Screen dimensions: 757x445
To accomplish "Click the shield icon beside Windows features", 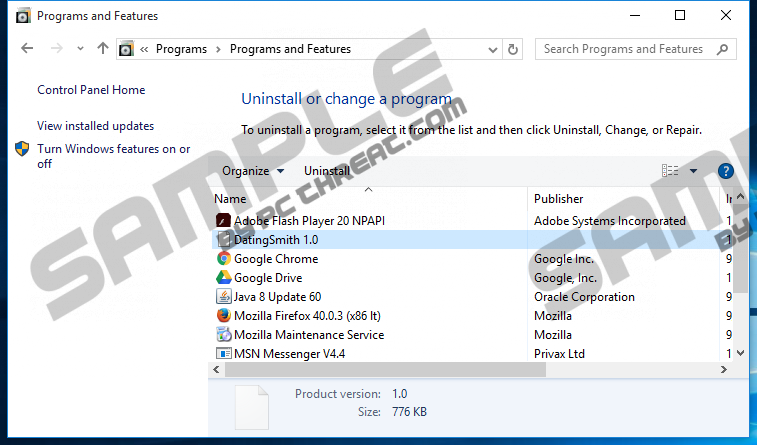I will click(22, 149).
